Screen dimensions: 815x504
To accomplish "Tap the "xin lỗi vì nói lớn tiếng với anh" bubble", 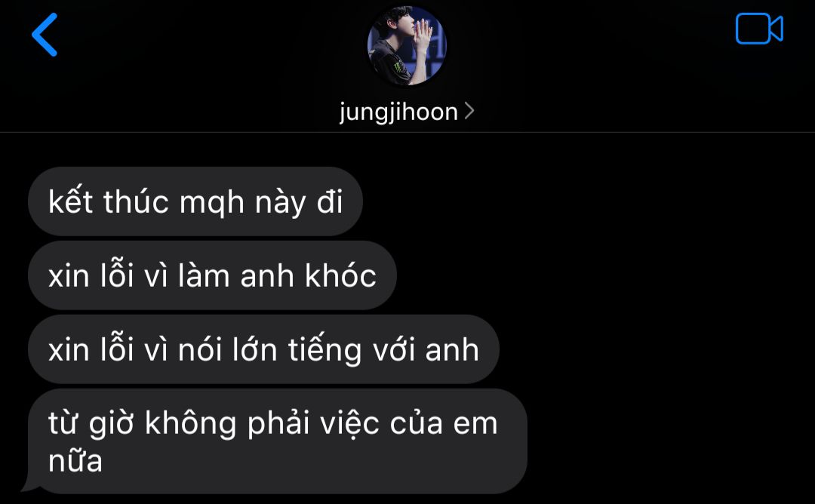I will 263,349.
